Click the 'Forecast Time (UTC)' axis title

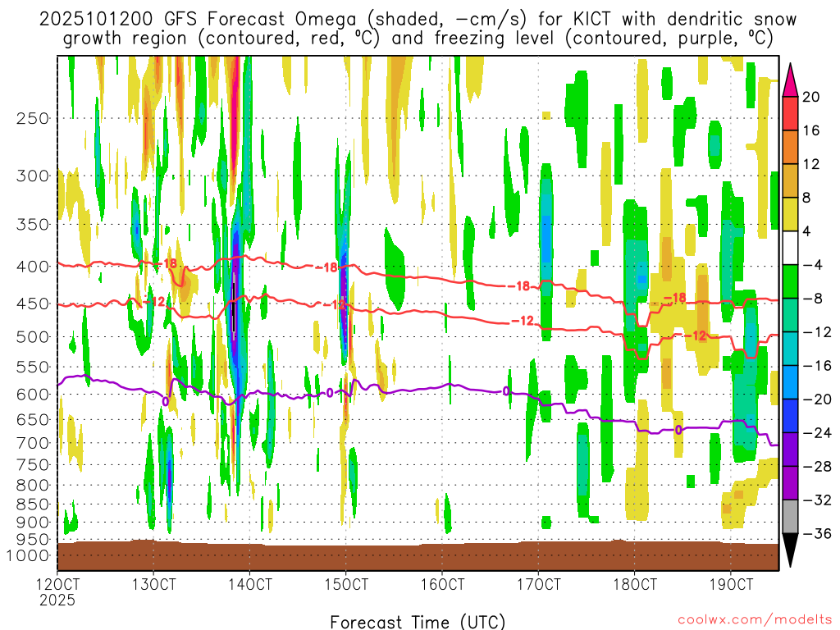click(x=418, y=622)
